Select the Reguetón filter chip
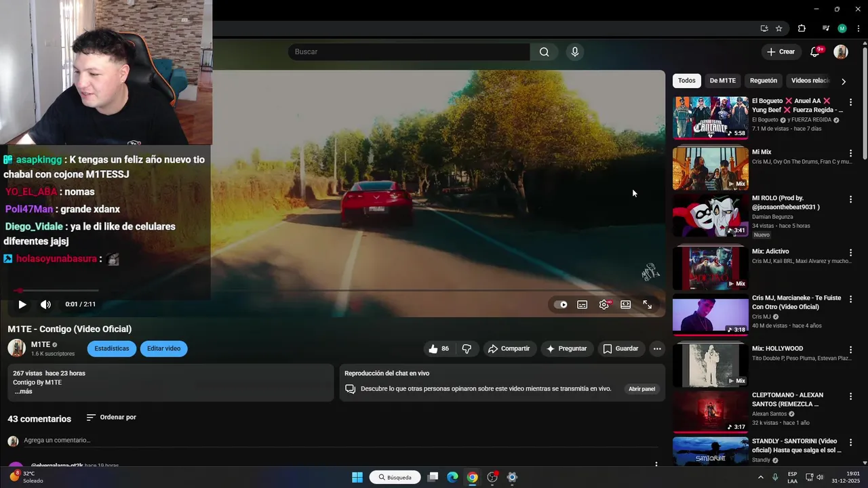The width and height of the screenshot is (868, 488). tap(764, 81)
